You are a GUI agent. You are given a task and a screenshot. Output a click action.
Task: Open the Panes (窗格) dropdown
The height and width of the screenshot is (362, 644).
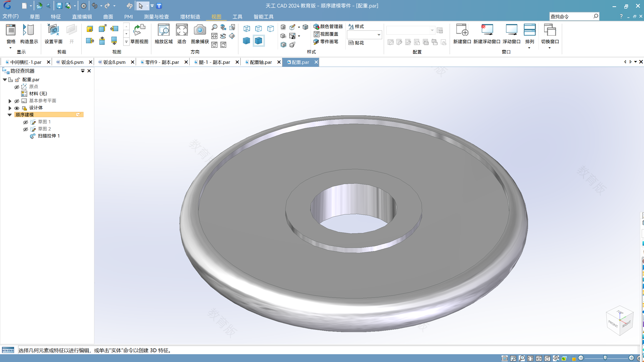[x=11, y=48]
